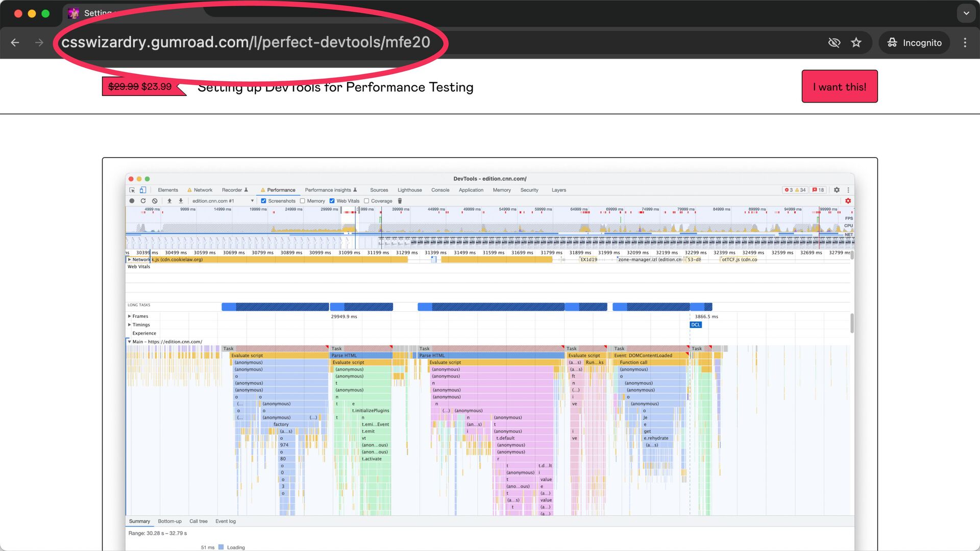The height and width of the screenshot is (551, 980).
Task: Switch to the Network tab
Action: 200,190
